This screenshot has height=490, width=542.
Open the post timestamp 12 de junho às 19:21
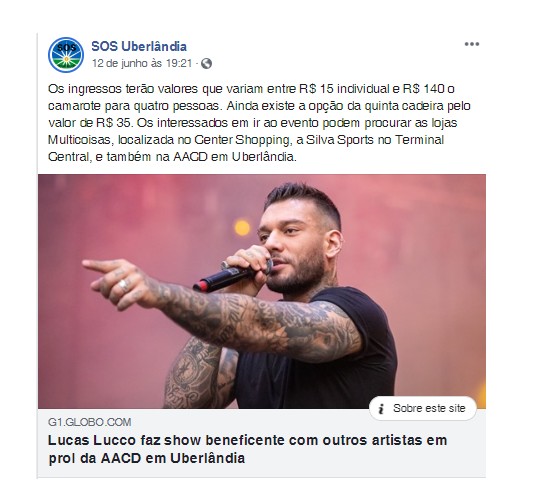(142, 63)
